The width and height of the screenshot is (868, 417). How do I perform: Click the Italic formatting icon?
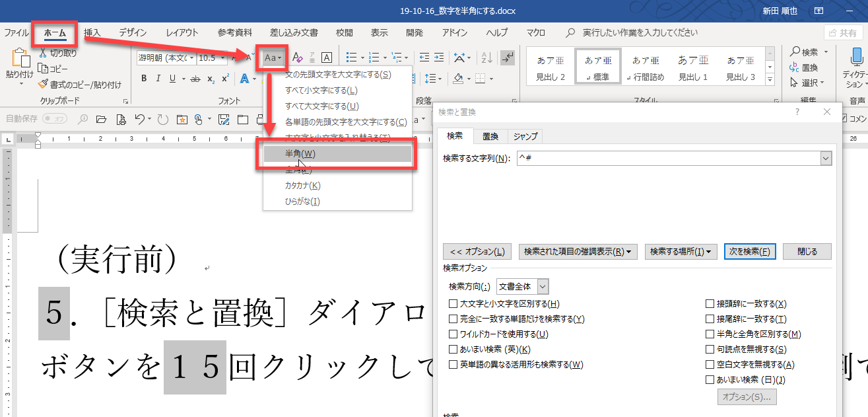point(158,79)
